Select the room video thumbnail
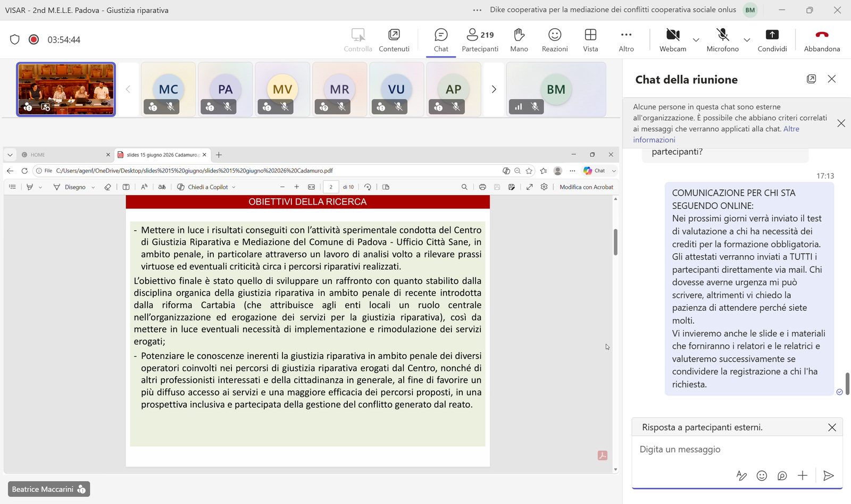 (x=66, y=89)
